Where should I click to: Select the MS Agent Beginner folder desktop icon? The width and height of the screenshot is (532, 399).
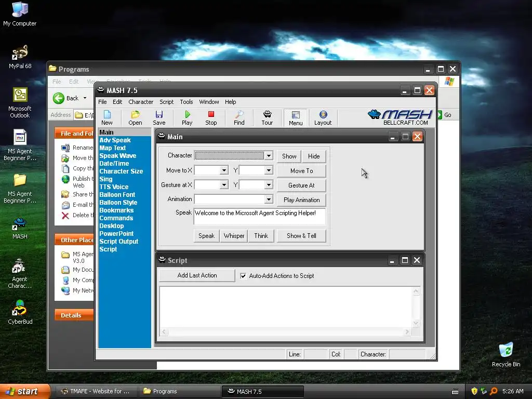click(x=20, y=188)
